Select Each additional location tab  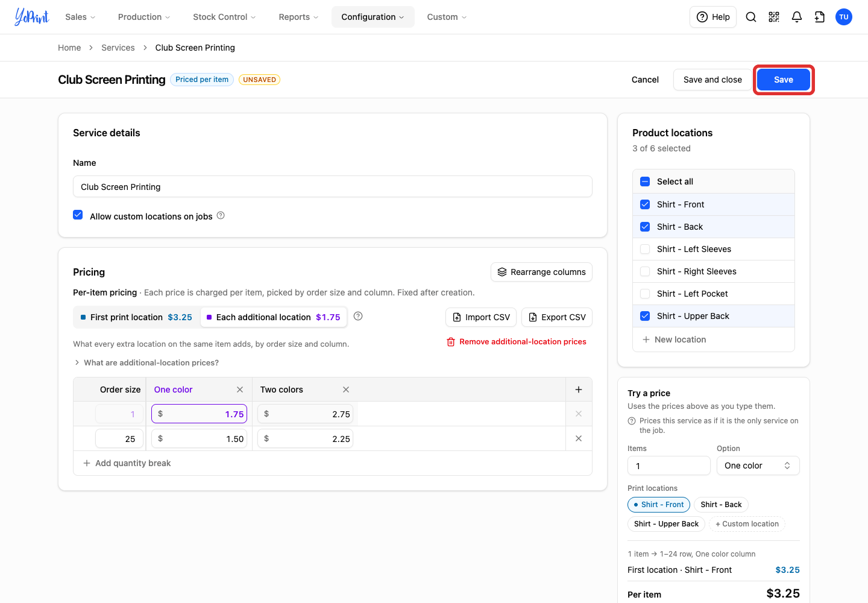tap(274, 317)
